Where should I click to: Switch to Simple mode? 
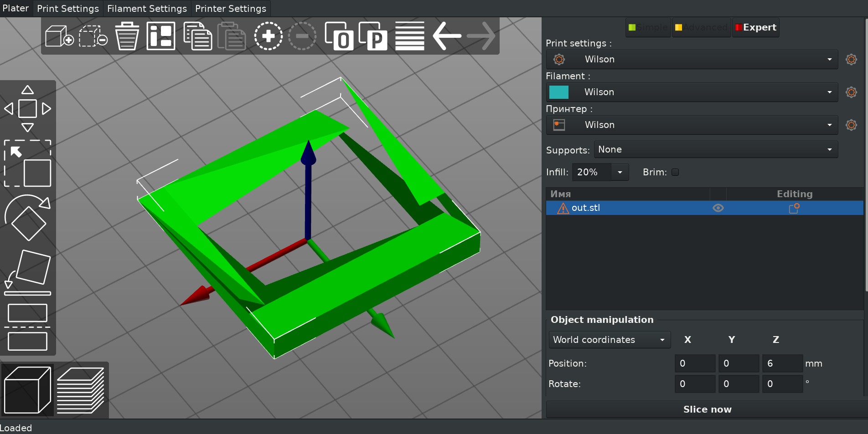click(x=648, y=27)
